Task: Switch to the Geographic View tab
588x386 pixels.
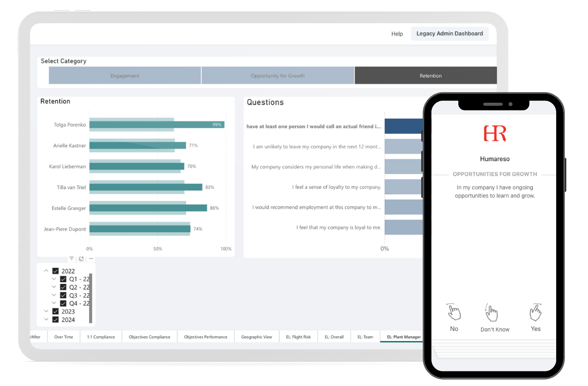Action: tap(256, 337)
